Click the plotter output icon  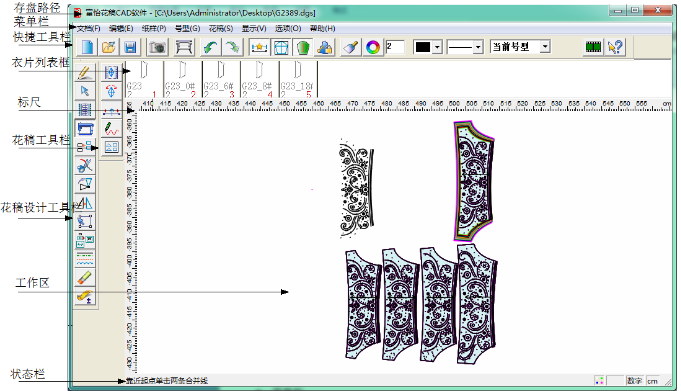[184, 47]
